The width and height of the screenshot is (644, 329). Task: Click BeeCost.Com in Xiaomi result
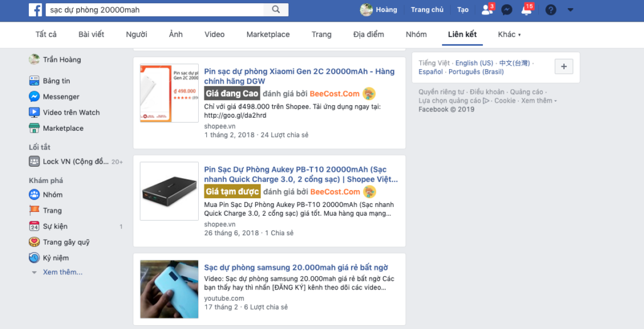(x=335, y=94)
